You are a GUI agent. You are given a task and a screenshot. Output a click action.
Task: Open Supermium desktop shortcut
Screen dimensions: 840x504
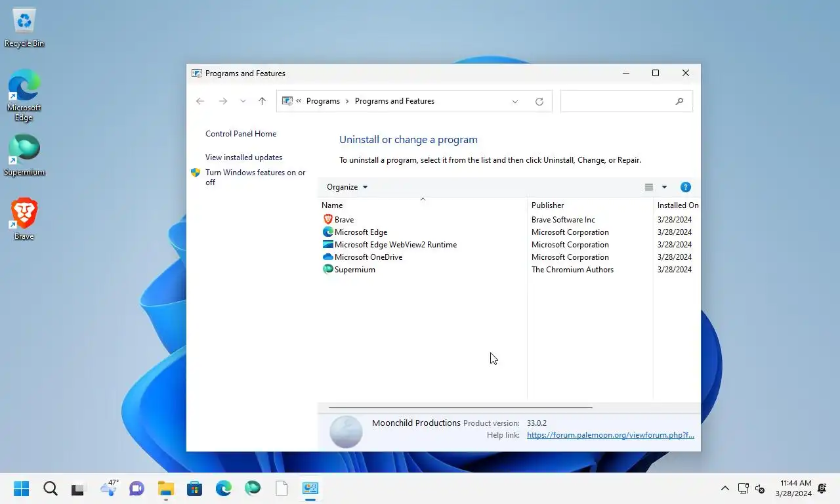click(x=24, y=156)
